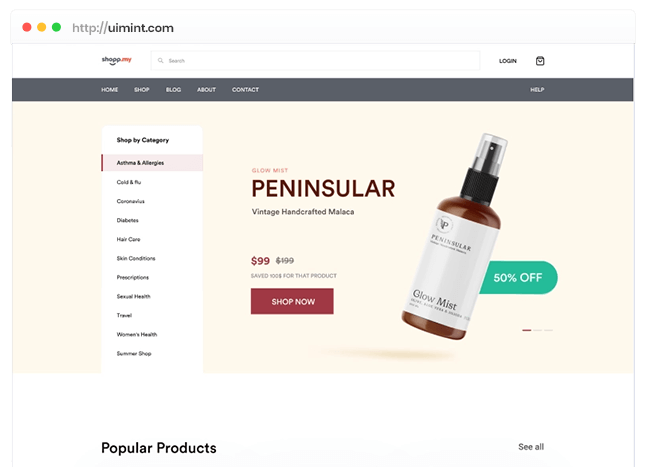The width and height of the screenshot is (645, 474).
Task: Open the LOGIN link
Action: [508, 61]
